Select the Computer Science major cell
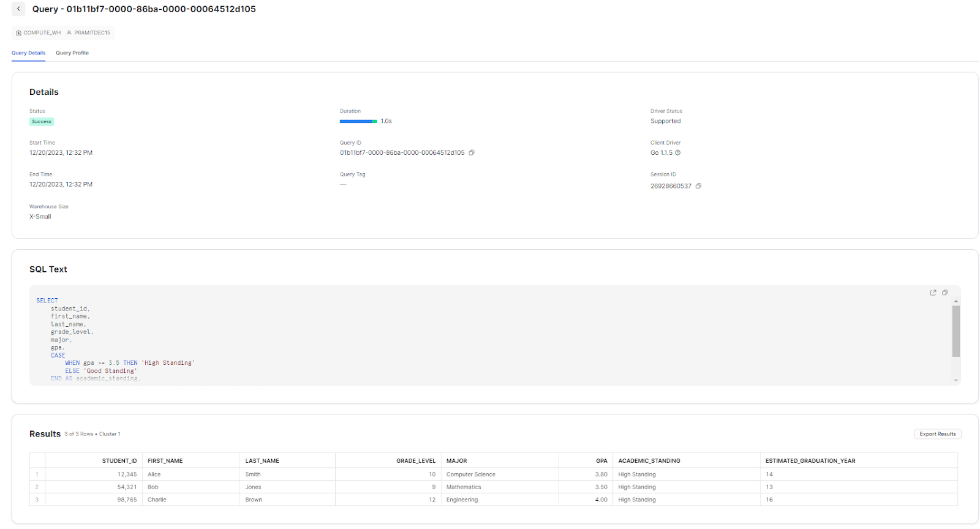980x529 pixels. pyautogui.click(x=500, y=475)
